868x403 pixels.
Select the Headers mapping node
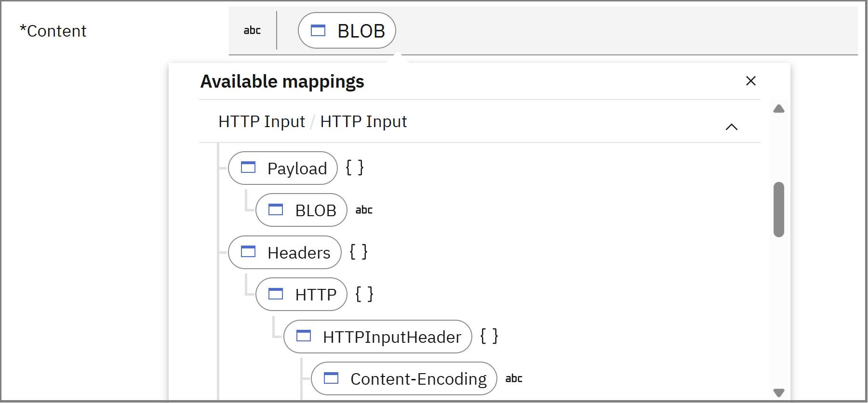pos(285,253)
